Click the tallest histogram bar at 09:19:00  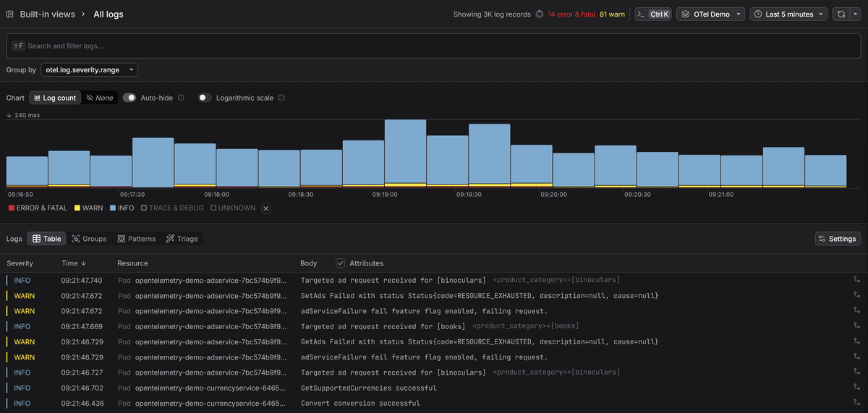click(405, 153)
